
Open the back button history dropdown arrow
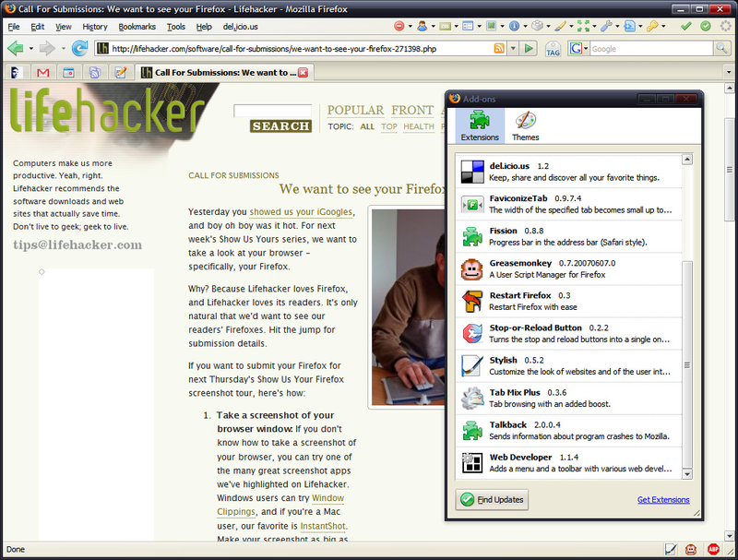tap(31, 48)
